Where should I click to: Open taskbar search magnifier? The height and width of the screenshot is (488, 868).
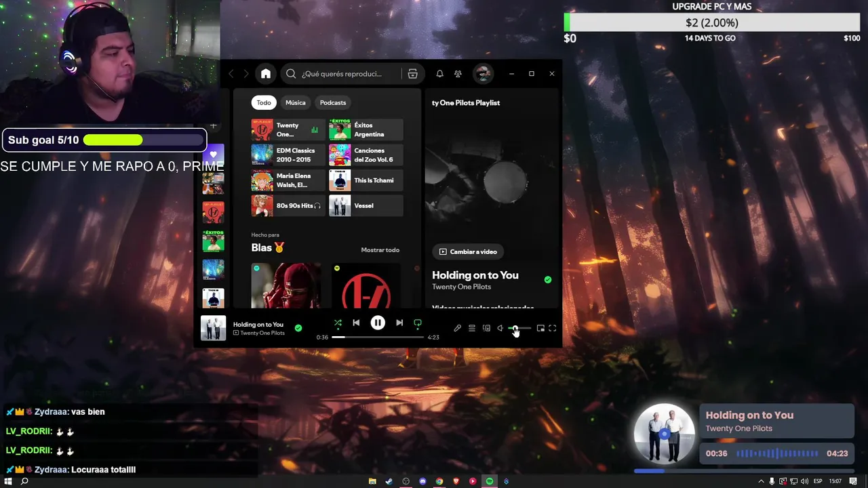[x=24, y=481]
